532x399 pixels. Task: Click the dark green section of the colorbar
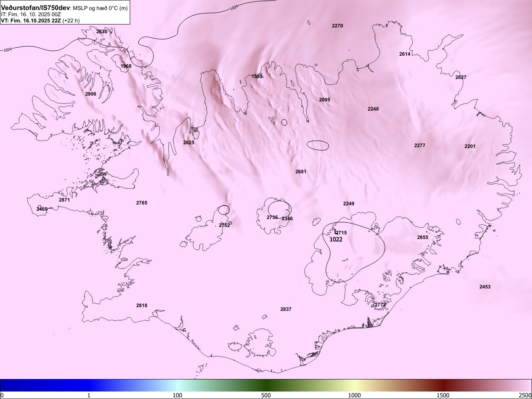point(266,385)
